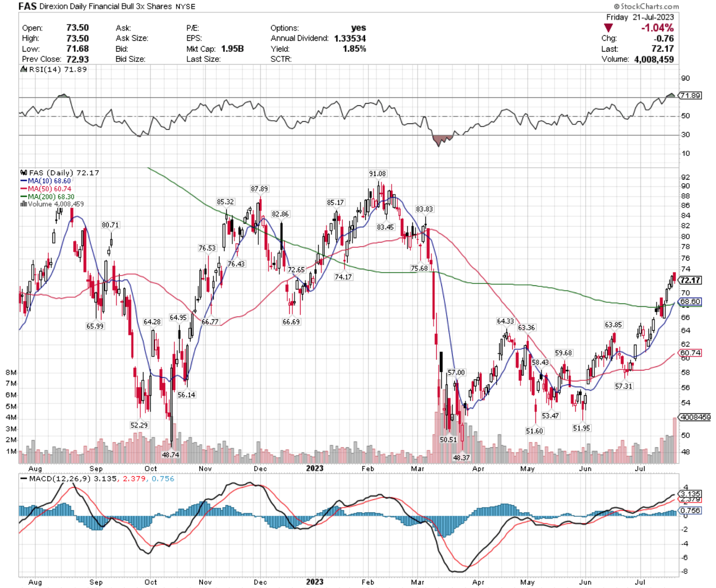
Task: Click the 52.29 price annotation
Action: tap(139, 425)
